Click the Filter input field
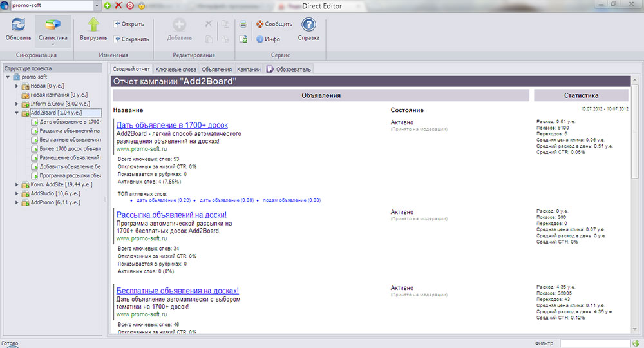Screen dimensions: 644x348 tap(594, 343)
